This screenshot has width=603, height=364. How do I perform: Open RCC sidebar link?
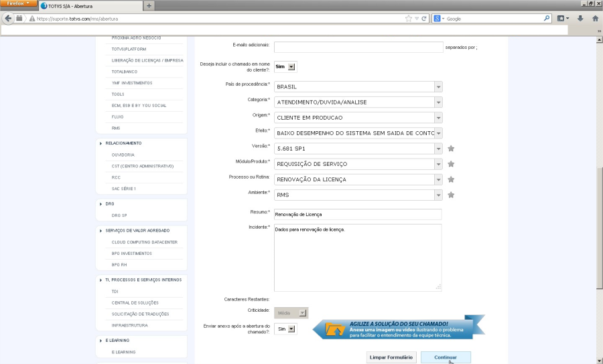[116, 177]
